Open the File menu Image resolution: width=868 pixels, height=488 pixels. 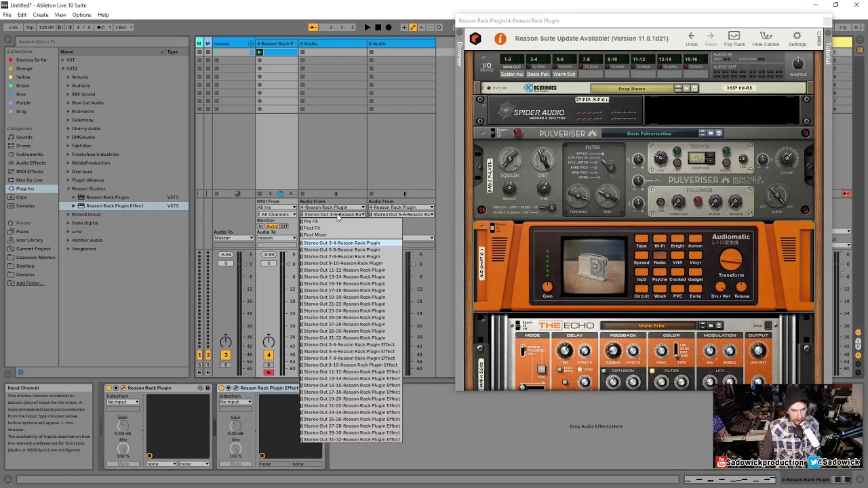[x=6, y=15]
